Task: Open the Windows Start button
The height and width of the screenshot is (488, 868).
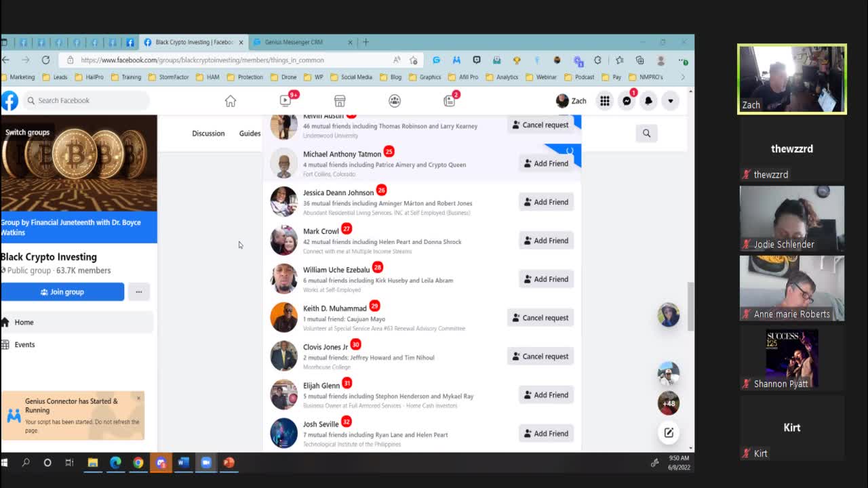Action: pos(4,463)
